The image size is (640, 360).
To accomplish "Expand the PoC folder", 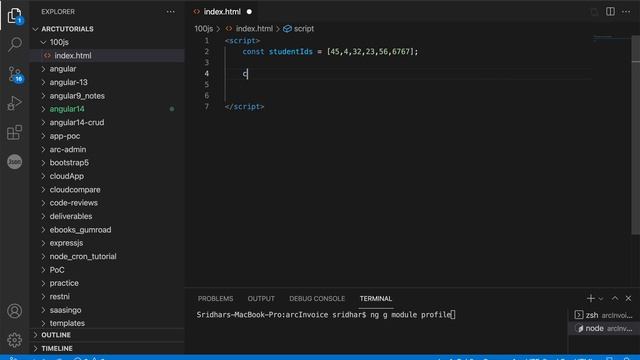I will coord(57,270).
